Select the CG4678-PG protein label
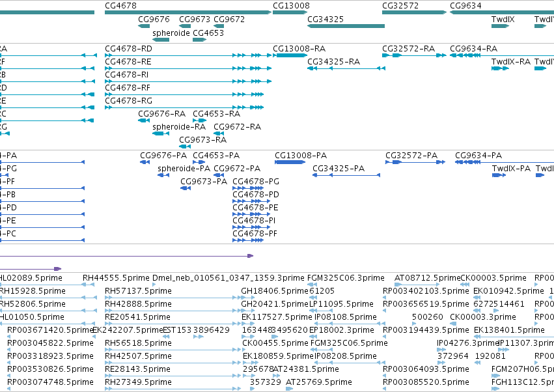The width and height of the screenshot is (554, 392). [256, 182]
